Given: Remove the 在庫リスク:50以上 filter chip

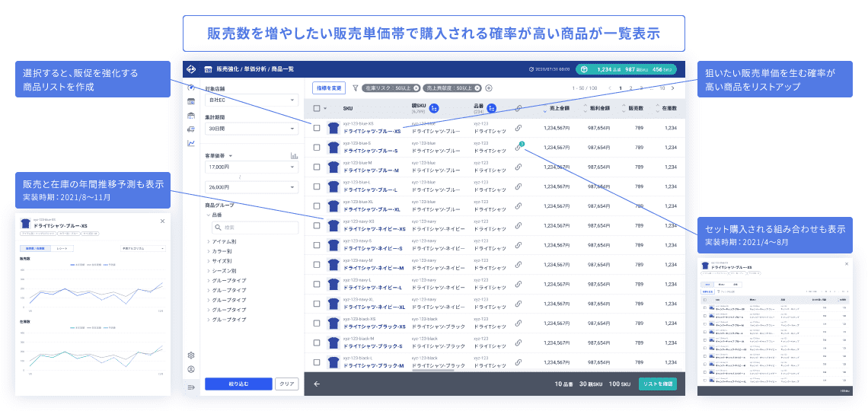Looking at the screenshot, I should click(416, 88).
